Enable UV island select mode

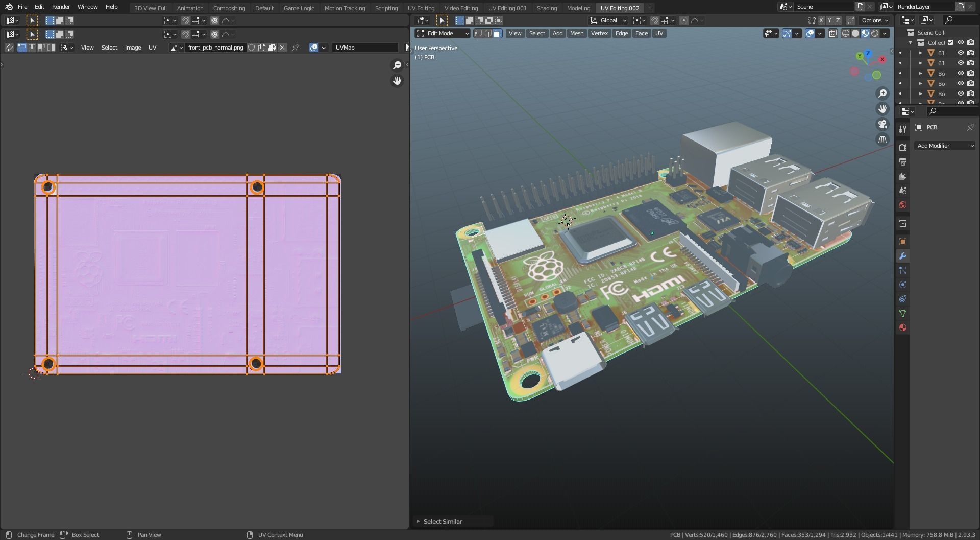pyautogui.click(x=51, y=48)
